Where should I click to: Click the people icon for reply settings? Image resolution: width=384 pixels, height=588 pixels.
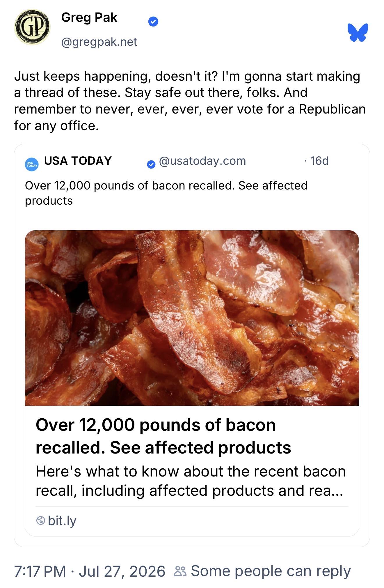[x=180, y=571]
